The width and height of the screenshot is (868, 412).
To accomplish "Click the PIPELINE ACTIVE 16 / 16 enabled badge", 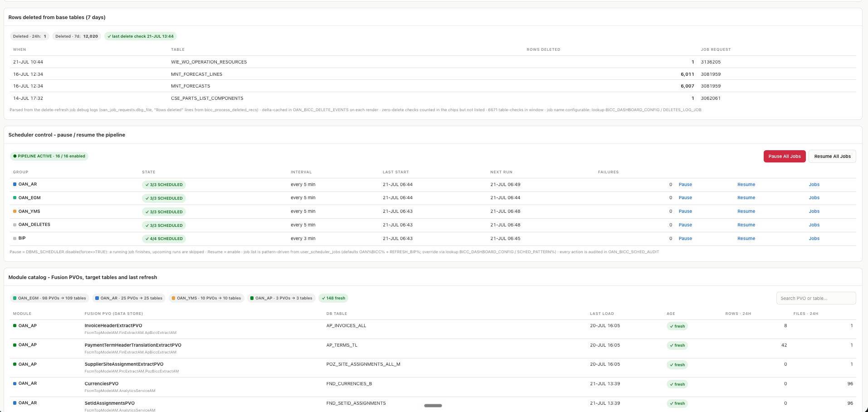I will (x=49, y=156).
